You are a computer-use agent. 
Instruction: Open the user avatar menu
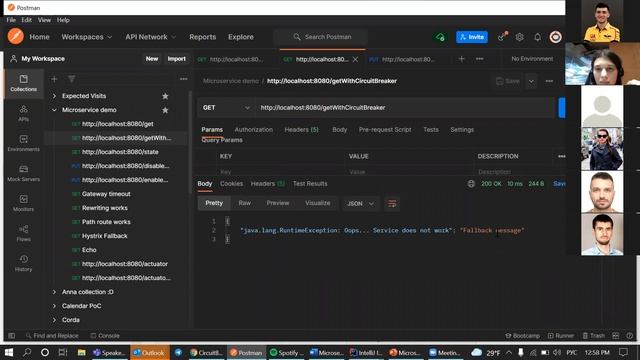555,37
